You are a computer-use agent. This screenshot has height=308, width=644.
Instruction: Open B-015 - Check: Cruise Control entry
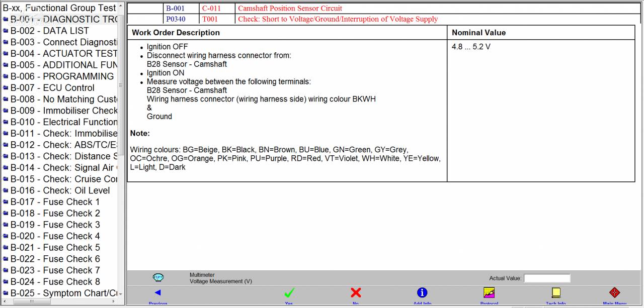click(64, 179)
